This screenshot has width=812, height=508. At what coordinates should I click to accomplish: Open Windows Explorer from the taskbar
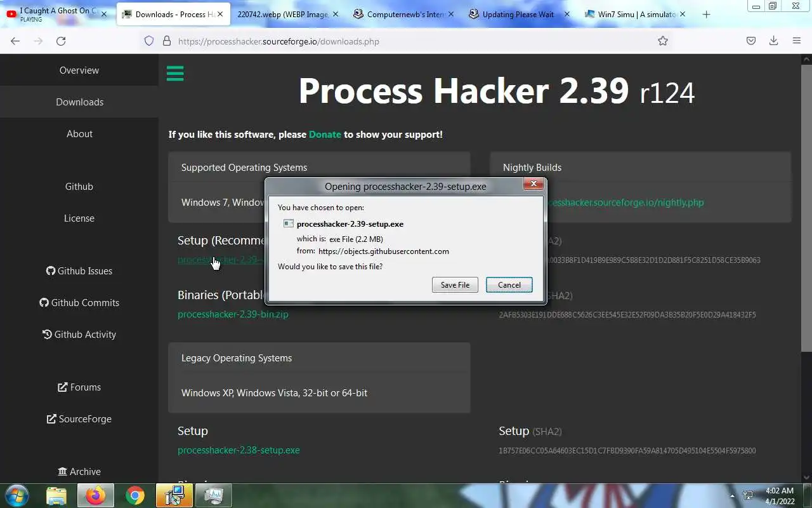click(56, 495)
